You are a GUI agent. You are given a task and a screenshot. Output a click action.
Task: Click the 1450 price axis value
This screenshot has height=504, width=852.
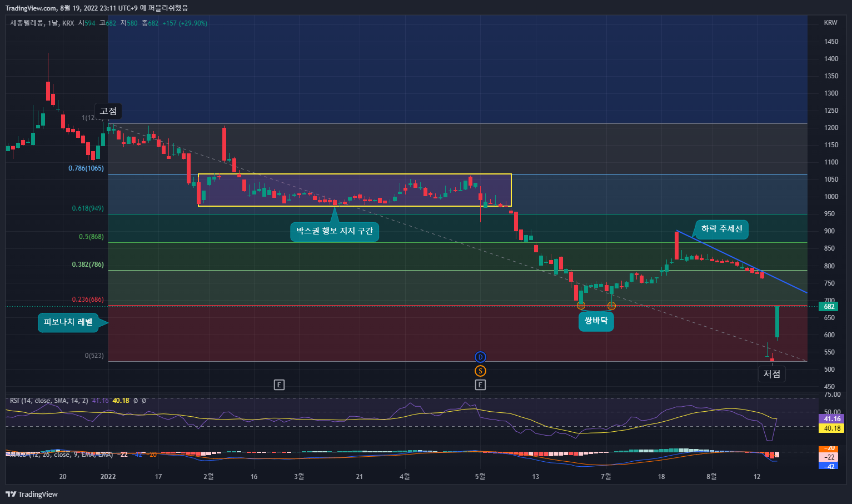[831, 42]
